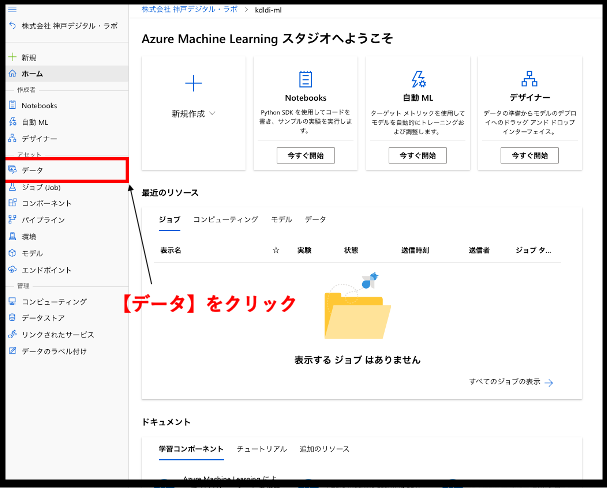607x488 pixels.
Task: Open the ジョブ tab in recent resources
Action: (170, 219)
